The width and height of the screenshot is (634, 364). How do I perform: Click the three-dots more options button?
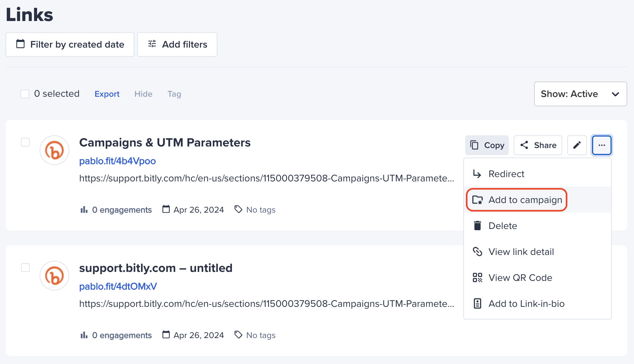(602, 145)
